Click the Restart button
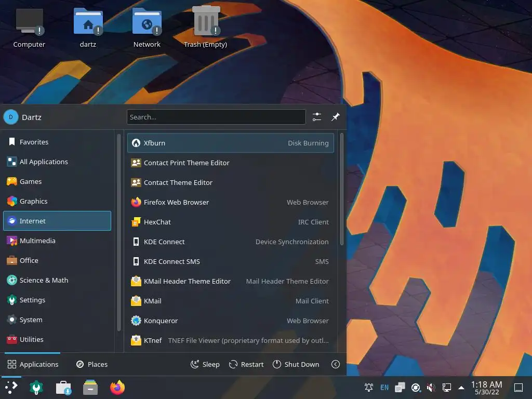 [246, 364]
